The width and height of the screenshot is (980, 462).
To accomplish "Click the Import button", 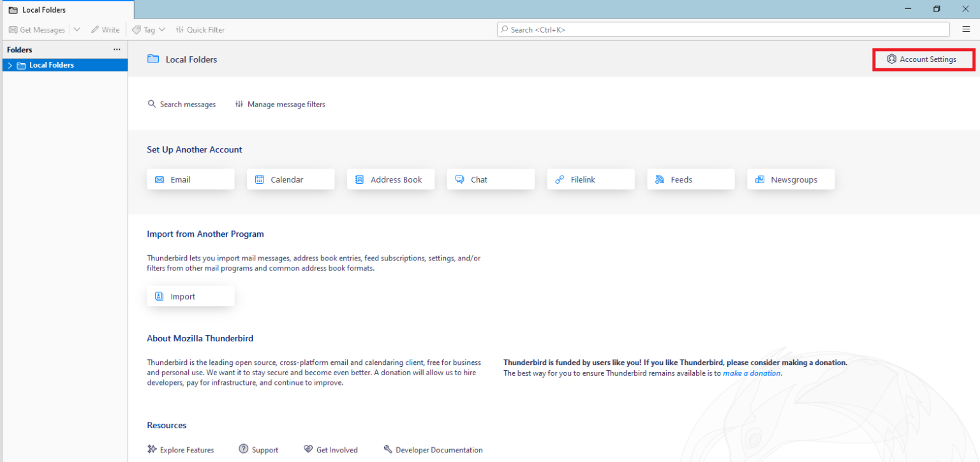I will [x=190, y=296].
